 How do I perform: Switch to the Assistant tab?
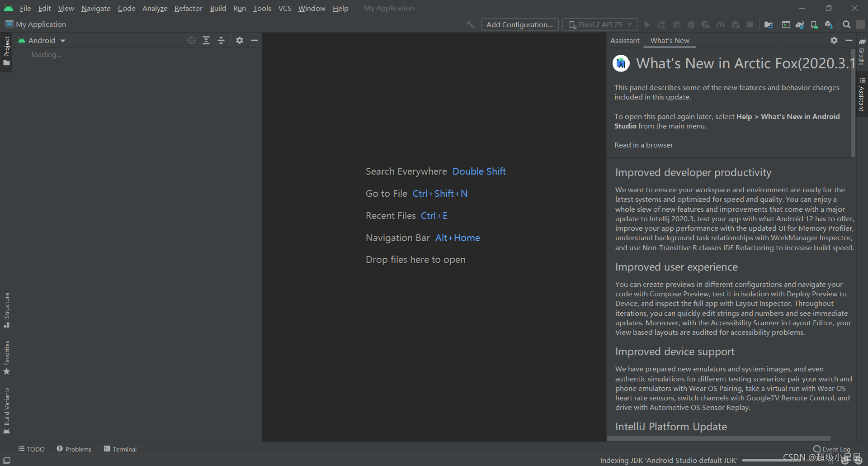pos(625,40)
